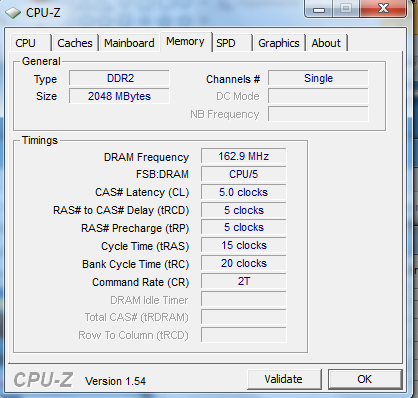Click the empty Total CAS# (tRDRAM) field
418x398 pixels.
tap(244, 317)
